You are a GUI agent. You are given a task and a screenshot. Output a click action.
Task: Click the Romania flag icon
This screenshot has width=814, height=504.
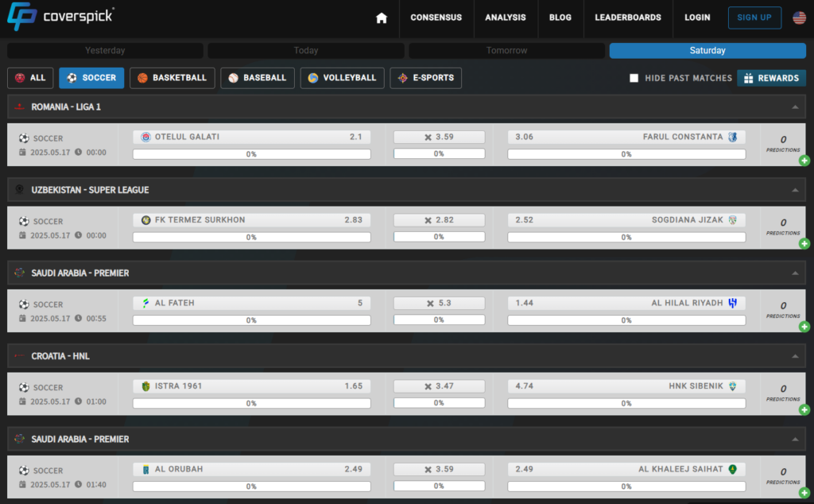click(x=20, y=107)
